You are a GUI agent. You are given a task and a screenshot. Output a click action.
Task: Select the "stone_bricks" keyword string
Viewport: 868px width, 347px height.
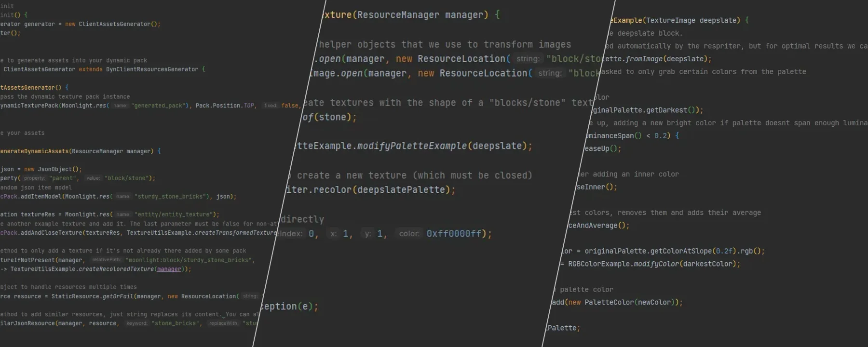coord(176,323)
